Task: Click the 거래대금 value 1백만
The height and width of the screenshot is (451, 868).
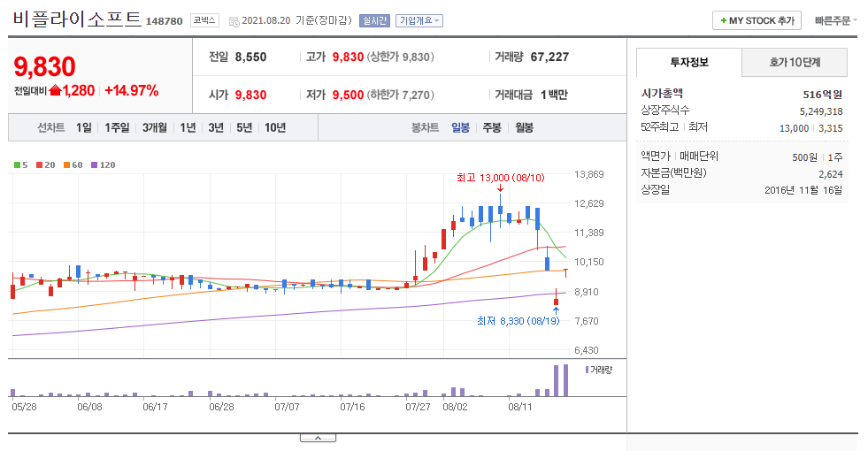Action: (x=554, y=96)
